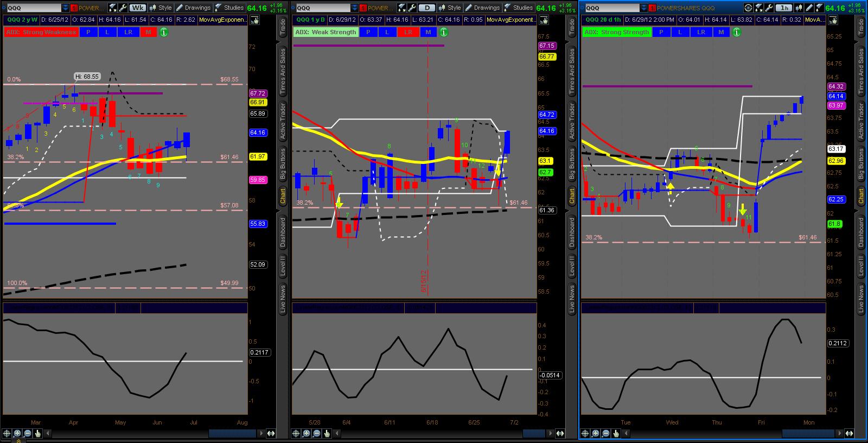
Task: Open Dashboard tab beside the hourly chart
Action: 861,232
